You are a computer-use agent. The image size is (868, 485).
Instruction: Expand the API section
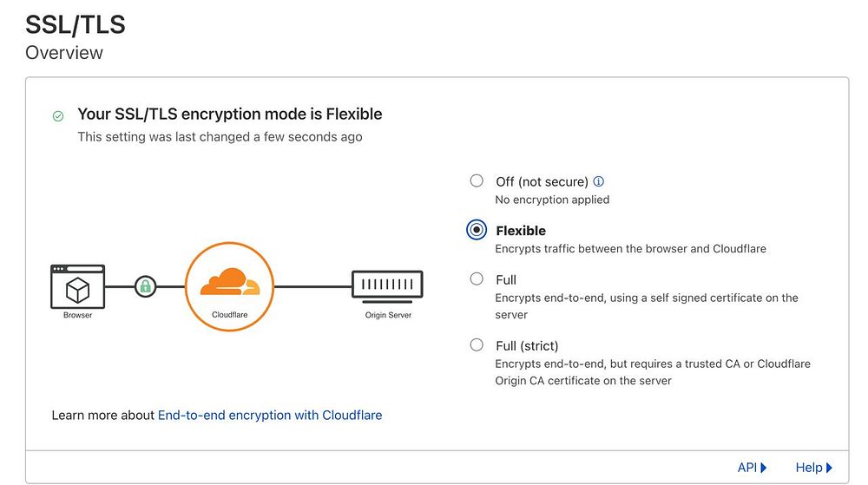[752, 468]
